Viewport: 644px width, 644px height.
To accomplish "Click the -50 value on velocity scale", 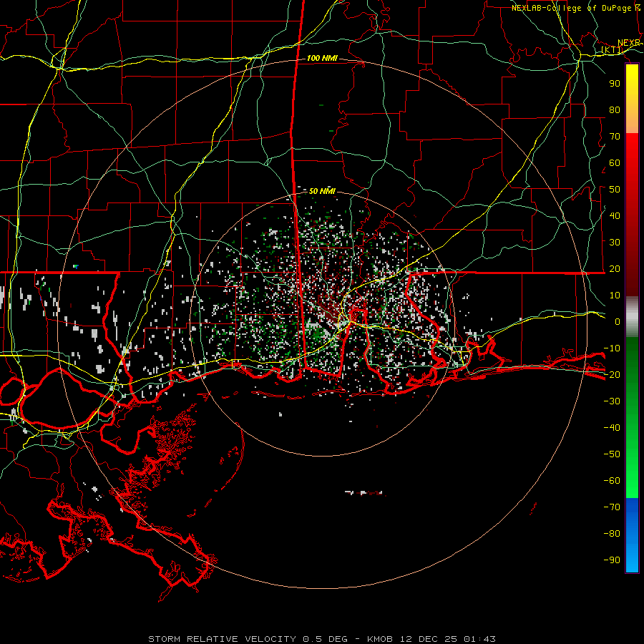I will coord(612,454).
